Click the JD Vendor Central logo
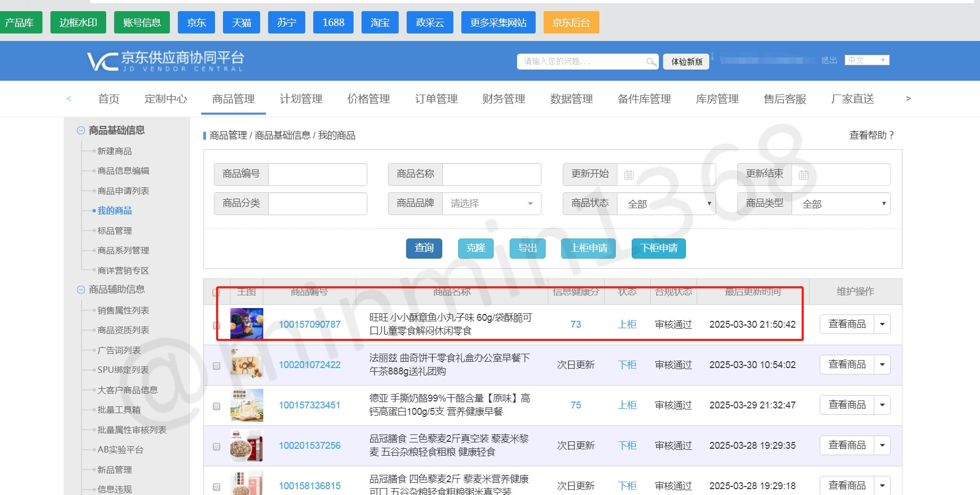The height and width of the screenshot is (495, 980). coord(165,61)
